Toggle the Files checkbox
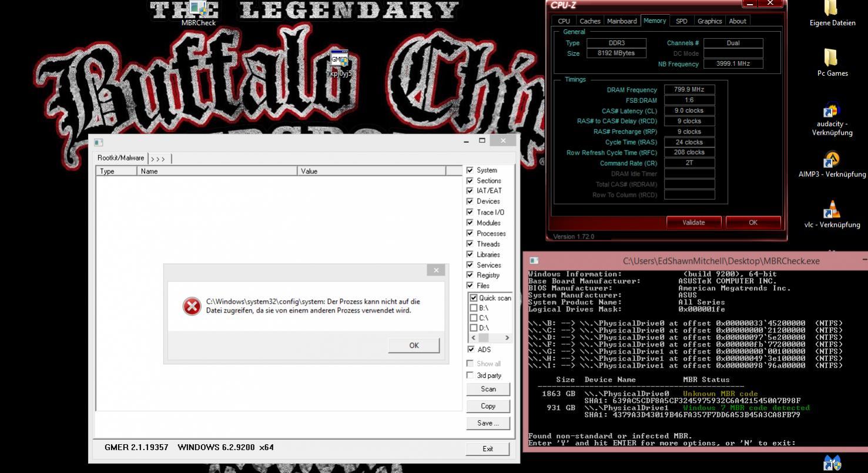The image size is (868, 473). tap(470, 285)
